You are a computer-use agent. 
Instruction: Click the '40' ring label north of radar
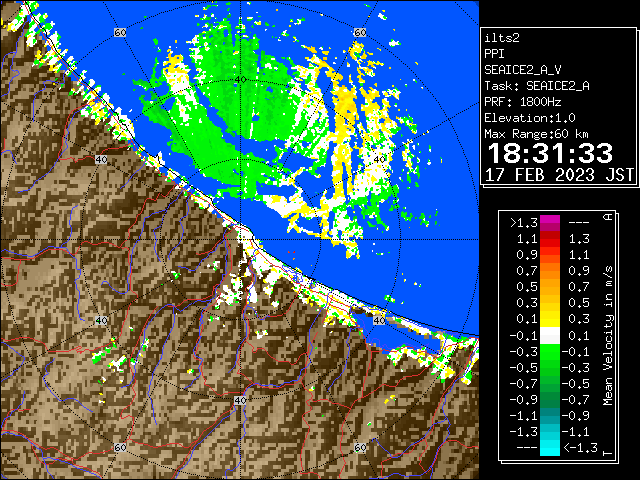click(x=240, y=80)
